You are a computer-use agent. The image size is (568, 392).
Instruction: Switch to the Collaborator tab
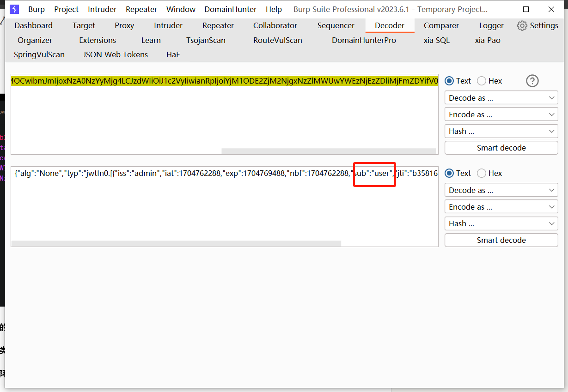coord(275,26)
